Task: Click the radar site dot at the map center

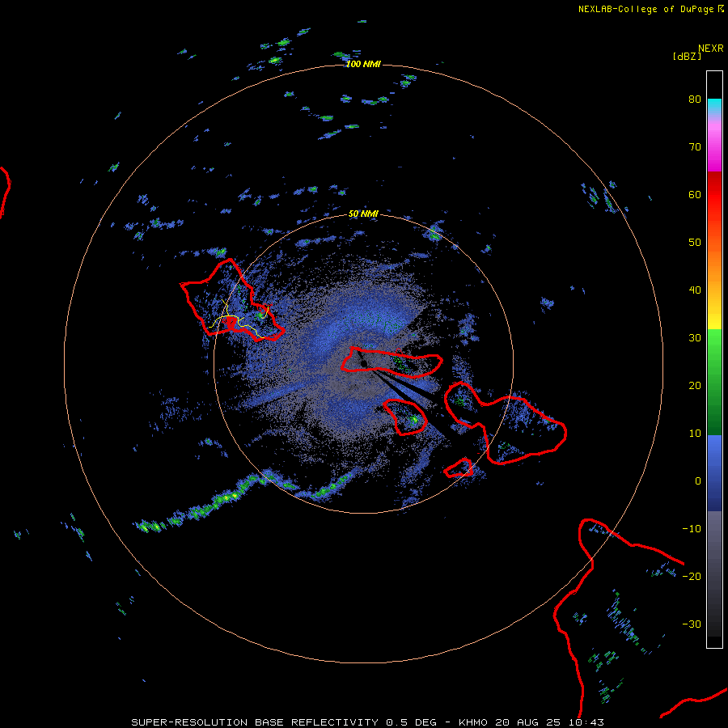Action: [364, 363]
